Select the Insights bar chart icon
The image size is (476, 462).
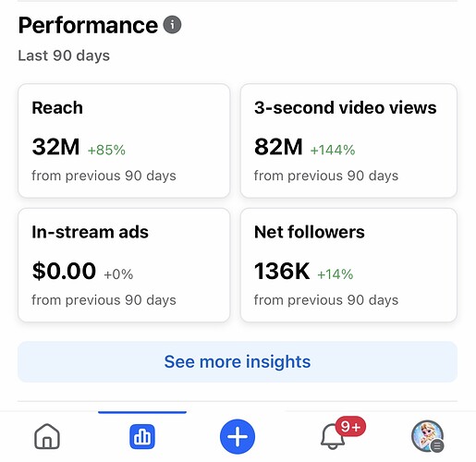pyautogui.click(x=142, y=436)
